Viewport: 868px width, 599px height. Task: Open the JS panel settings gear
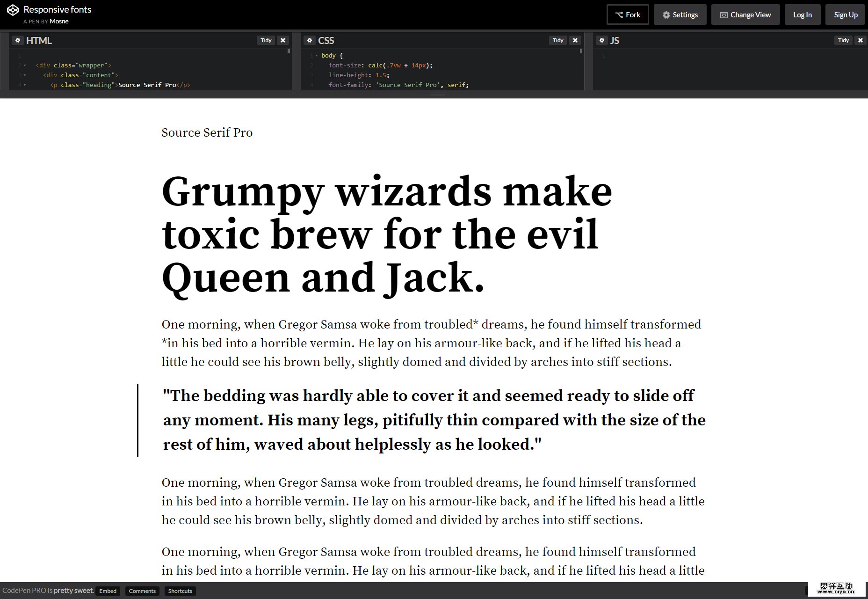pos(602,40)
